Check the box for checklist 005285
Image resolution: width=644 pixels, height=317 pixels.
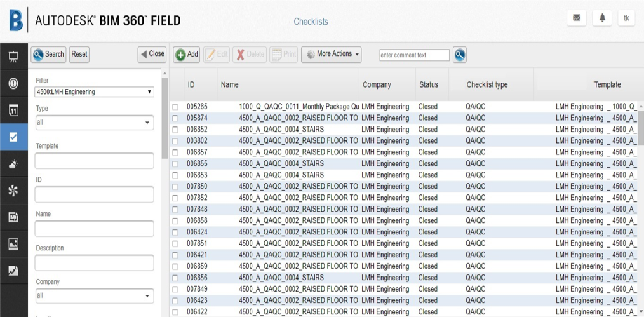pos(175,107)
